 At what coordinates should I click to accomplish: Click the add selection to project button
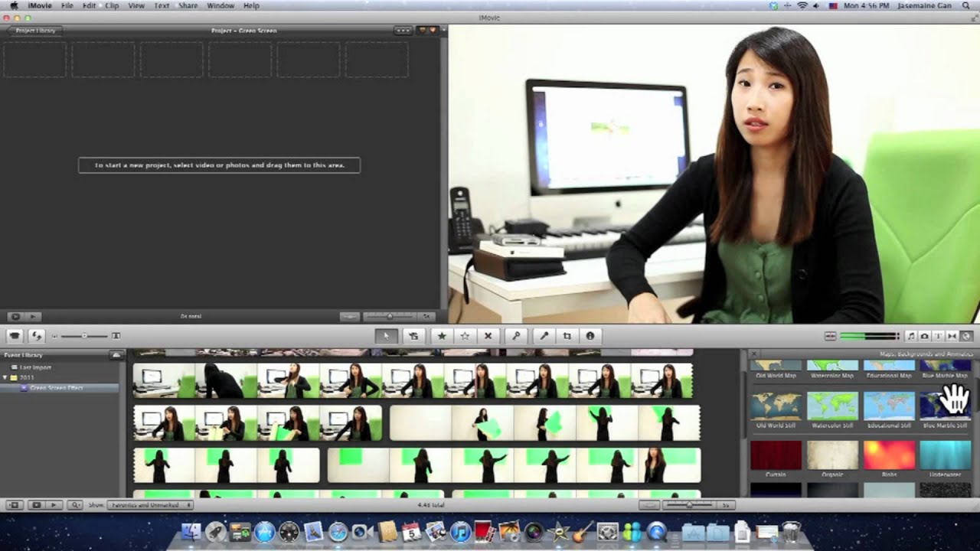click(413, 336)
